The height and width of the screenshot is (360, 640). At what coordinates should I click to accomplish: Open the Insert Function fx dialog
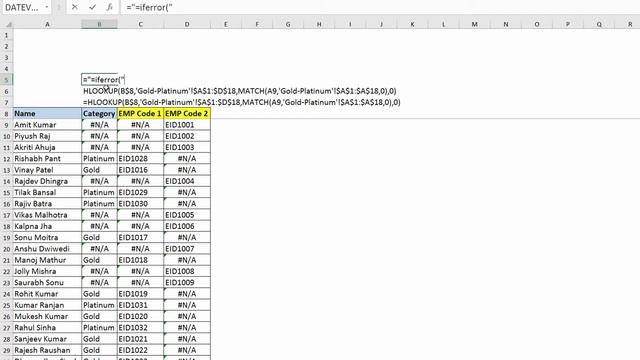[x=109, y=7]
